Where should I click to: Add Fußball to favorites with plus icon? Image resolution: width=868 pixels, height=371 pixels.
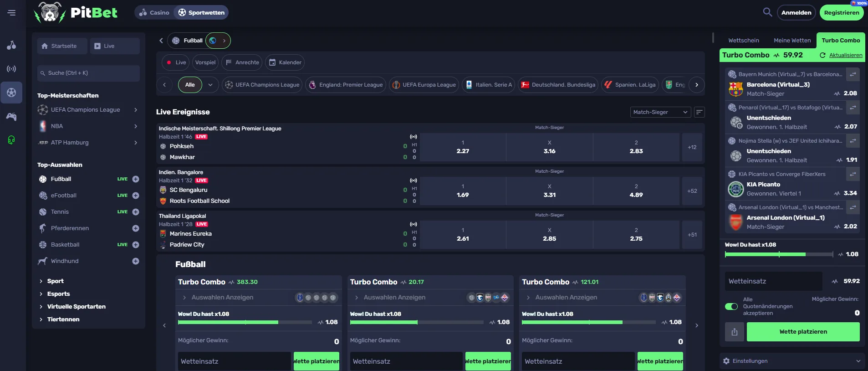136,179
